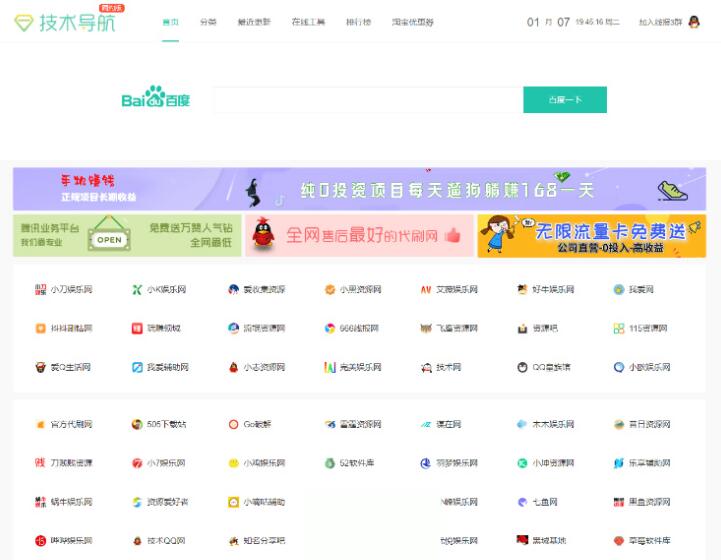Switch to the 首页 nav tab
Viewport: 721px width, 560px height.
click(170, 22)
